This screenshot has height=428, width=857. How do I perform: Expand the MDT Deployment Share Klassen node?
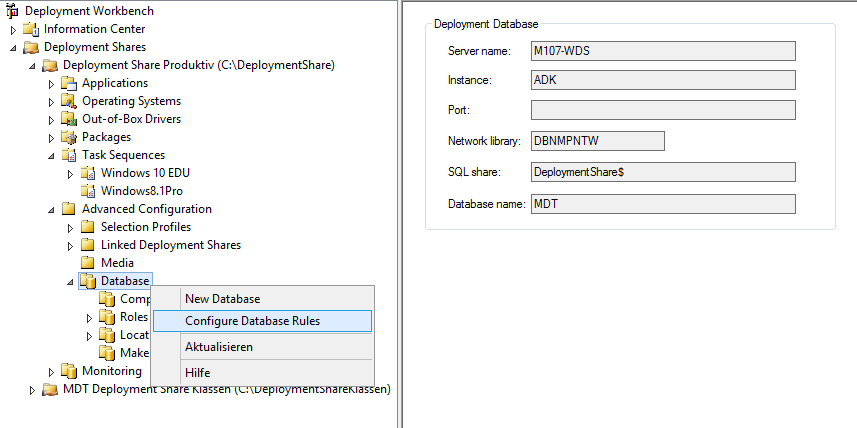tap(33, 389)
